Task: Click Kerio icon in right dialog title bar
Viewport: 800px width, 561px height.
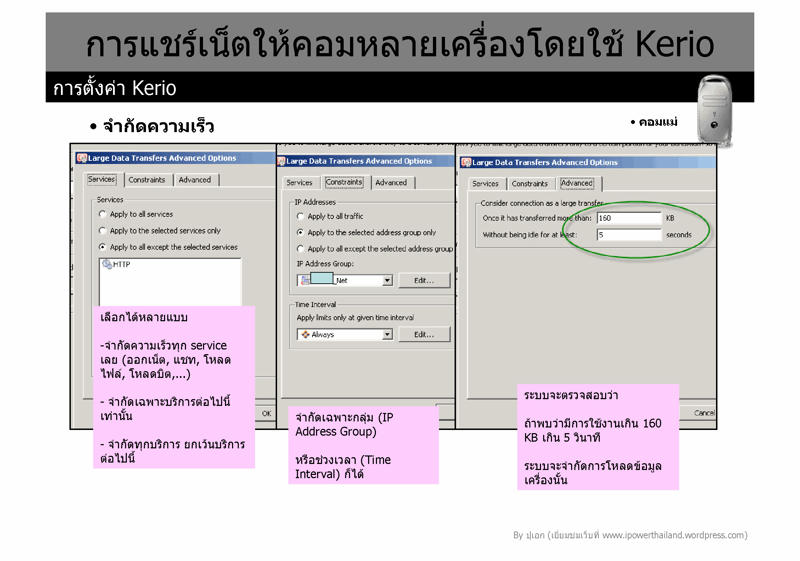Action: [466, 163]
